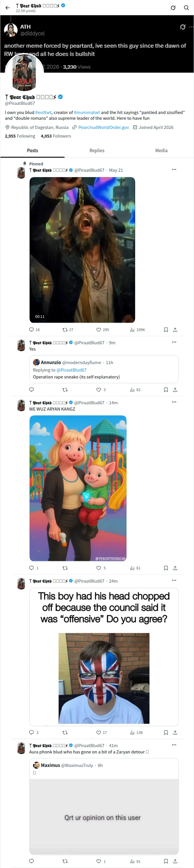The height and width of the screenshot is (868, 194).
Task: Like the pinned video post with 295 likes
Action: click(x=103, y=330)
